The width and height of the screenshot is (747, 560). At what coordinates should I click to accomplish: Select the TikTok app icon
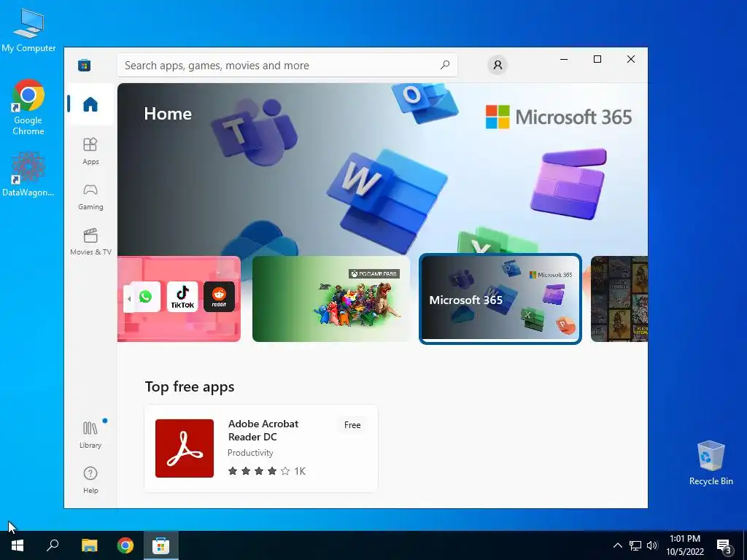click(182, 297)
